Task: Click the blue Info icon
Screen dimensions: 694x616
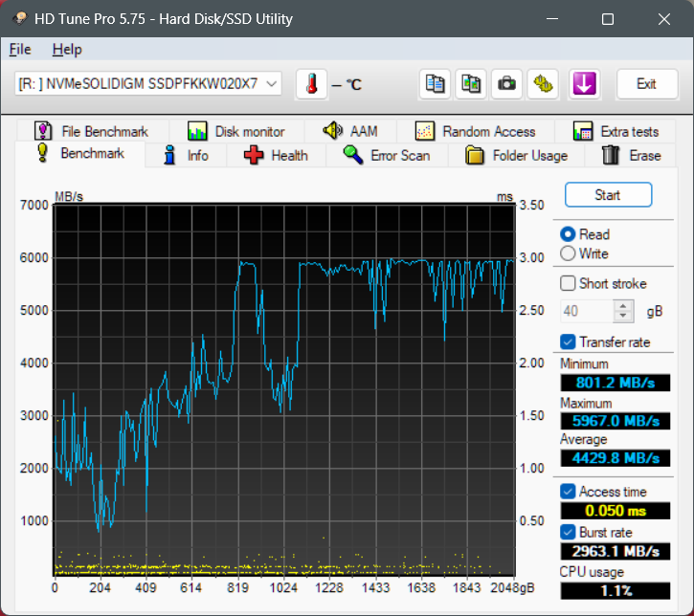Action: click(x=169, y=155)
